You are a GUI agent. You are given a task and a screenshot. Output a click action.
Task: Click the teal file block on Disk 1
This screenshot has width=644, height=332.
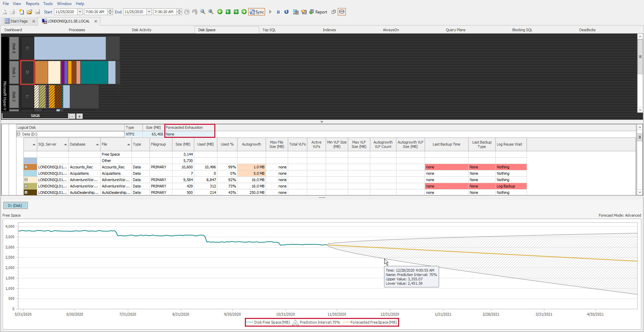click(94, 72)
